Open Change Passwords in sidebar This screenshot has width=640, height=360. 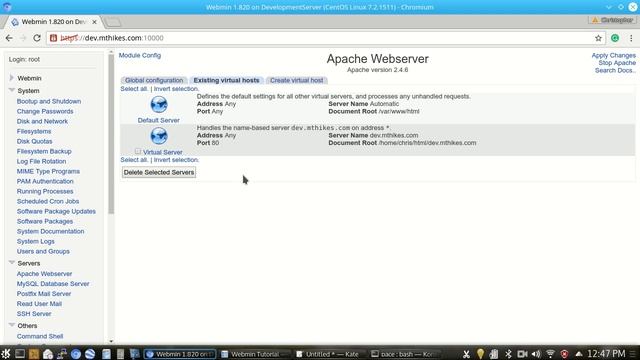[45, 111]
